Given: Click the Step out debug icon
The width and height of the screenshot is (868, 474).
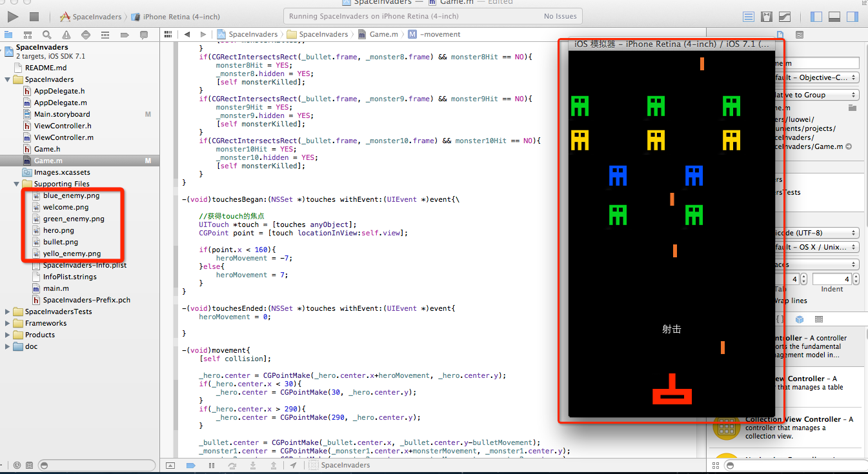Looking at the screenshot, I should point(272,465).
